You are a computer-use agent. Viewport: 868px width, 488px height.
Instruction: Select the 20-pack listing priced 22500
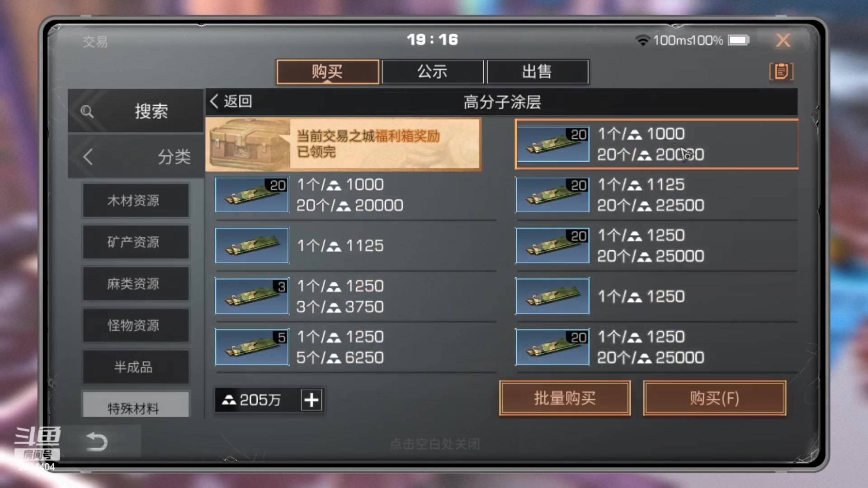tap(656, 195)
